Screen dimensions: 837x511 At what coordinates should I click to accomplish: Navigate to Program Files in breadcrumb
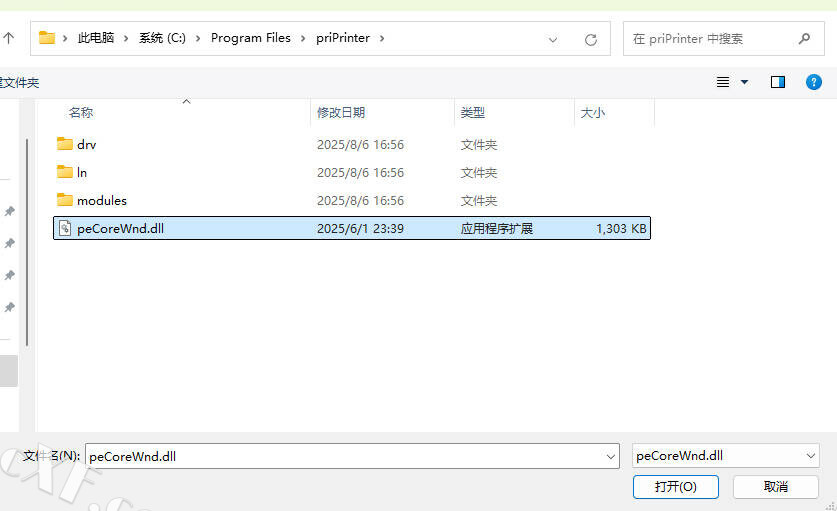[250, 38]
